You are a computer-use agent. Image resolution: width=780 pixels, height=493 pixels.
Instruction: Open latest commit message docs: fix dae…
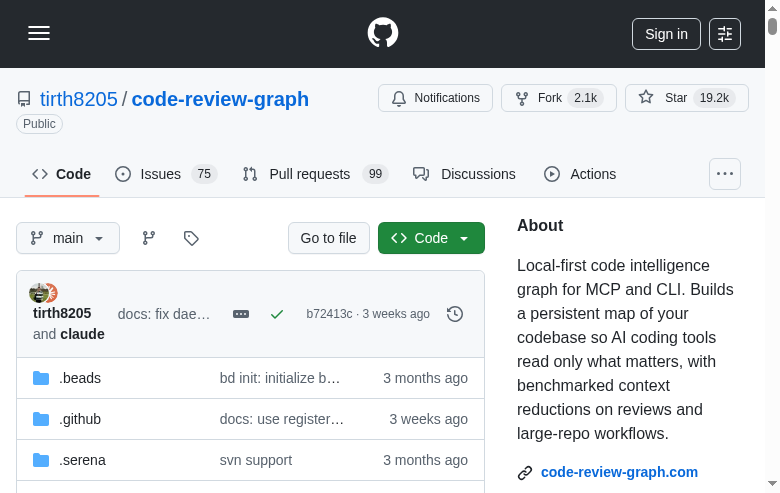(x=164, y=314)
